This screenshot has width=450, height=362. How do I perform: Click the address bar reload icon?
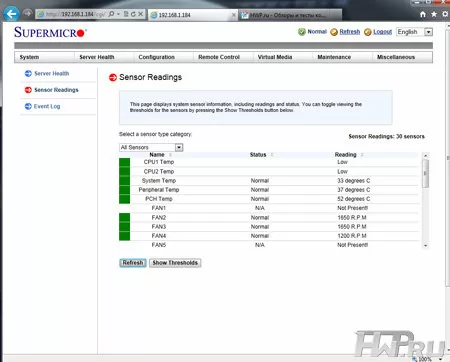pos(133,14)
